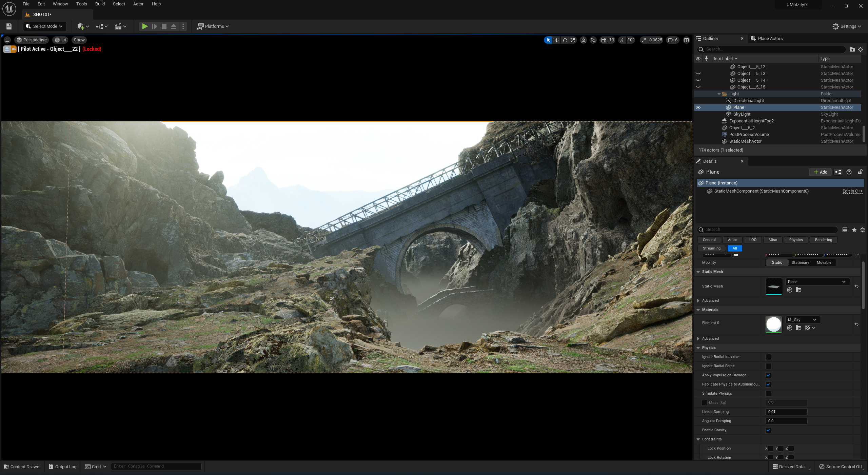
Task: Enable the Simulate Physics checkbox
Action: point(768,394)
